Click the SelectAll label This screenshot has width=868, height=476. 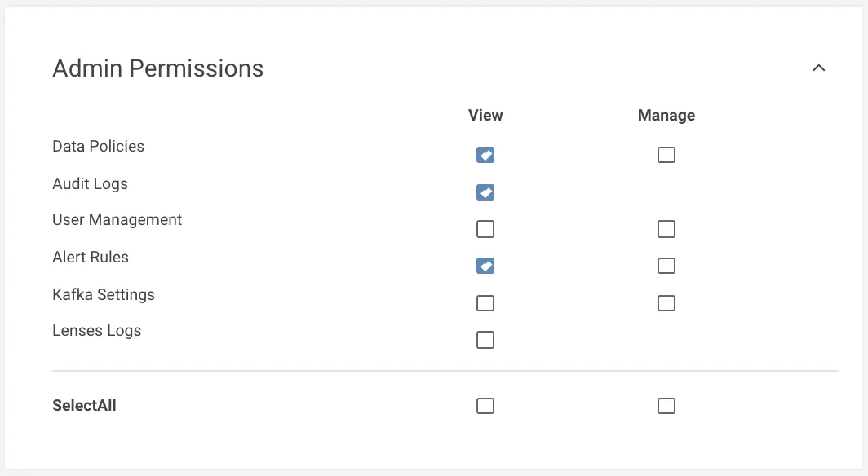[x=84, y=405]
